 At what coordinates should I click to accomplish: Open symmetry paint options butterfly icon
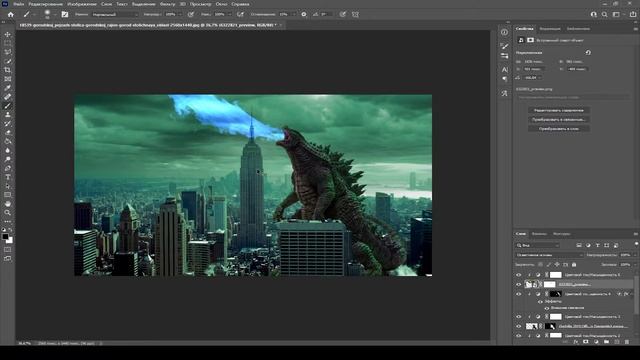356,14
